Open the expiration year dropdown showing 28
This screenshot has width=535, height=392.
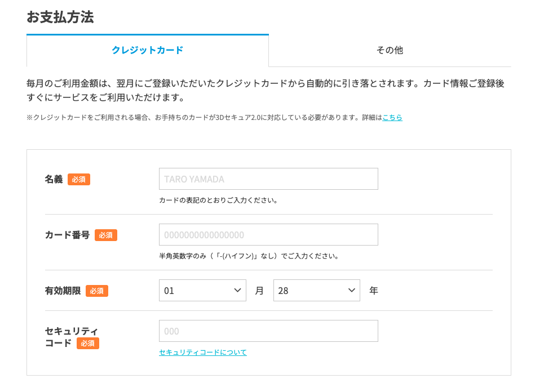(316, 291)
